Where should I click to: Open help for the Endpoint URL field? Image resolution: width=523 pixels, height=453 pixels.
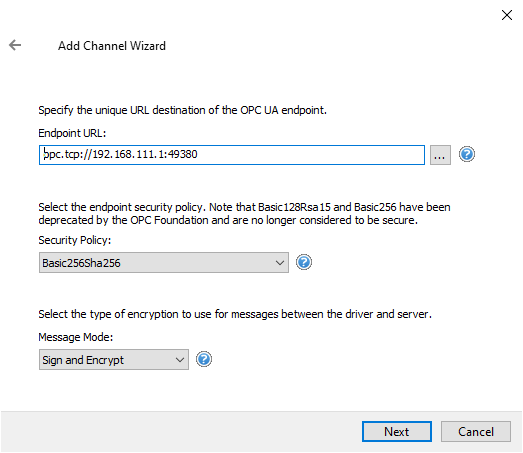pyautogui.click(x=467, y=154)
